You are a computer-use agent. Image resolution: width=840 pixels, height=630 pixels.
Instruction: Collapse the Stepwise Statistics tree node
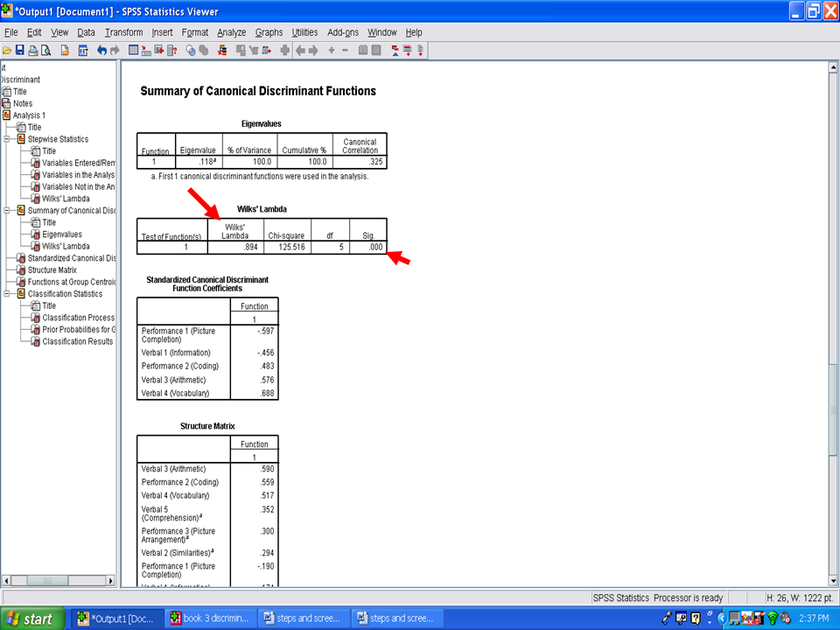(x=9, y=139)
